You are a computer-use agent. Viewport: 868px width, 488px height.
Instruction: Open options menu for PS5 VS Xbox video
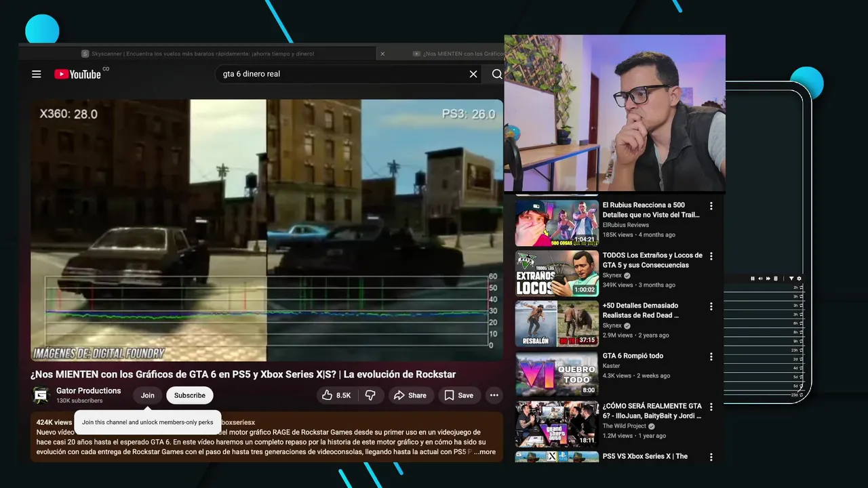pos(711,457)
